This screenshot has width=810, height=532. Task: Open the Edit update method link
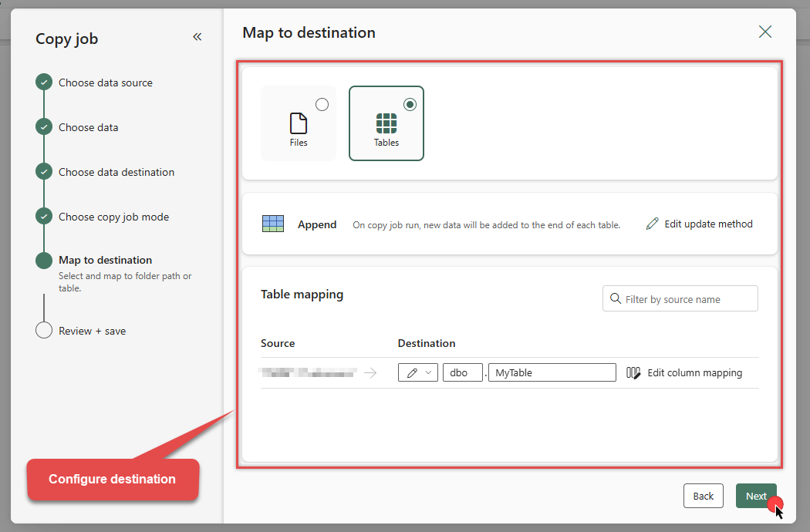pos(707,224)
